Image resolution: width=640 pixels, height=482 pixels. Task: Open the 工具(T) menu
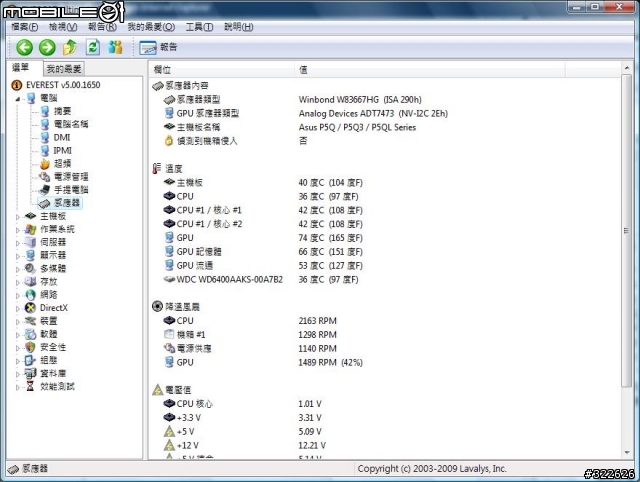point(199,27)
